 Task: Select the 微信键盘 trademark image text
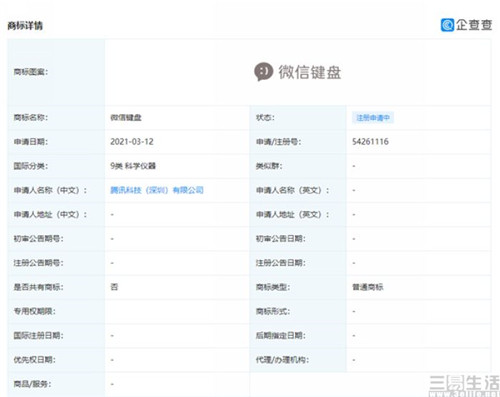point(310,72)
